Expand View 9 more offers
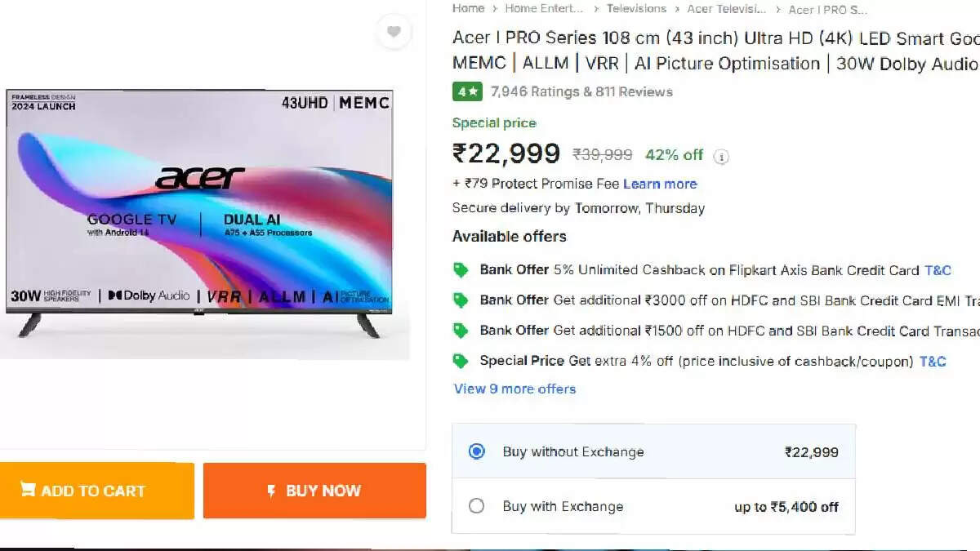The image size is (980, 551). 514,389
